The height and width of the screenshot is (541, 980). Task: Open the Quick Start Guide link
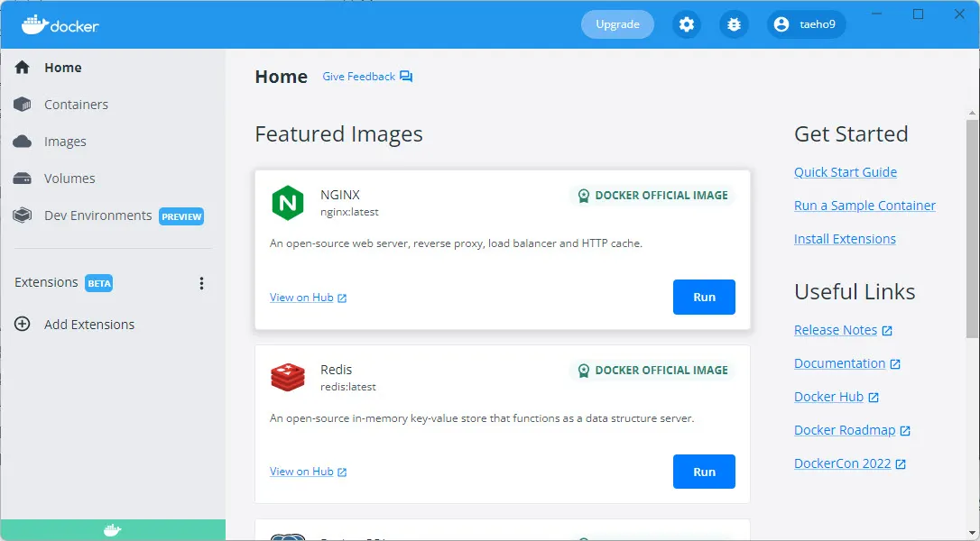pos(846,171)
